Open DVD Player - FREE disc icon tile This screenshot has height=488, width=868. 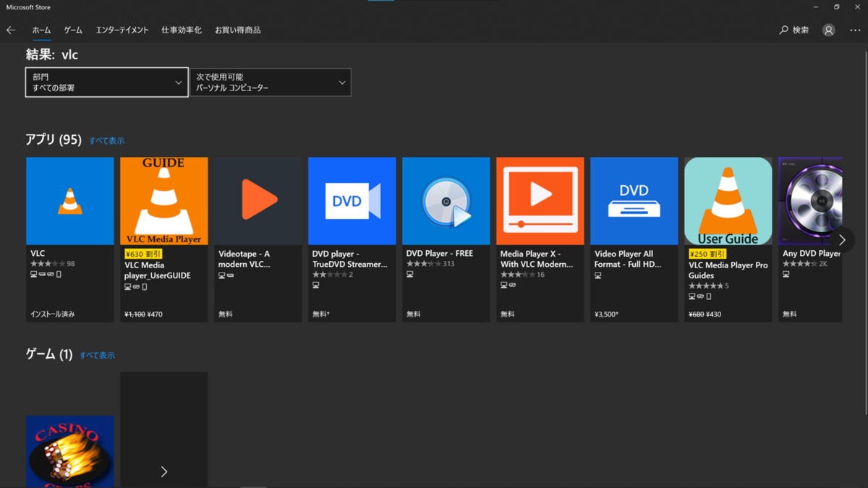click(x=446, y=201)
